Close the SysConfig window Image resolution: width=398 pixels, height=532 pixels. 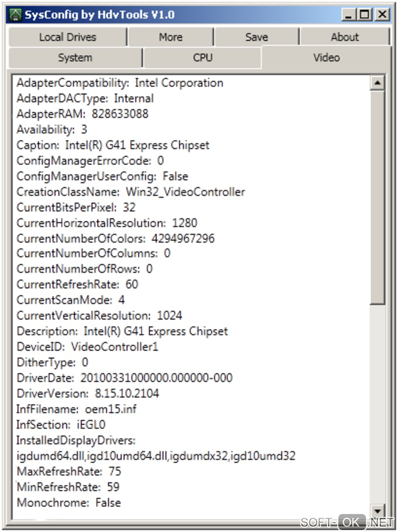pos(382,15)
